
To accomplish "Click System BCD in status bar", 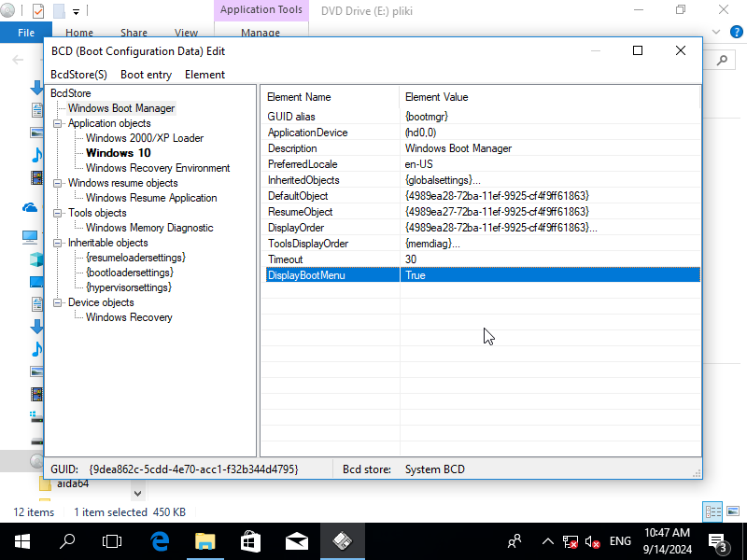I will click(434, 469).
